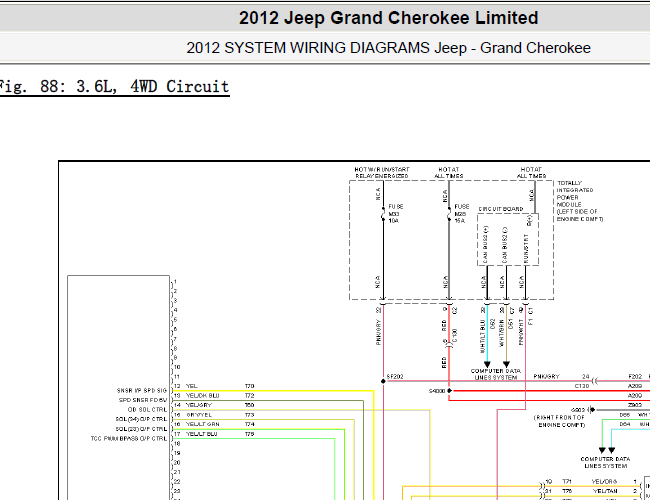
Task: Open the Fig. 88: 3.6L, 4WD Circuit link
Action: 114,87
